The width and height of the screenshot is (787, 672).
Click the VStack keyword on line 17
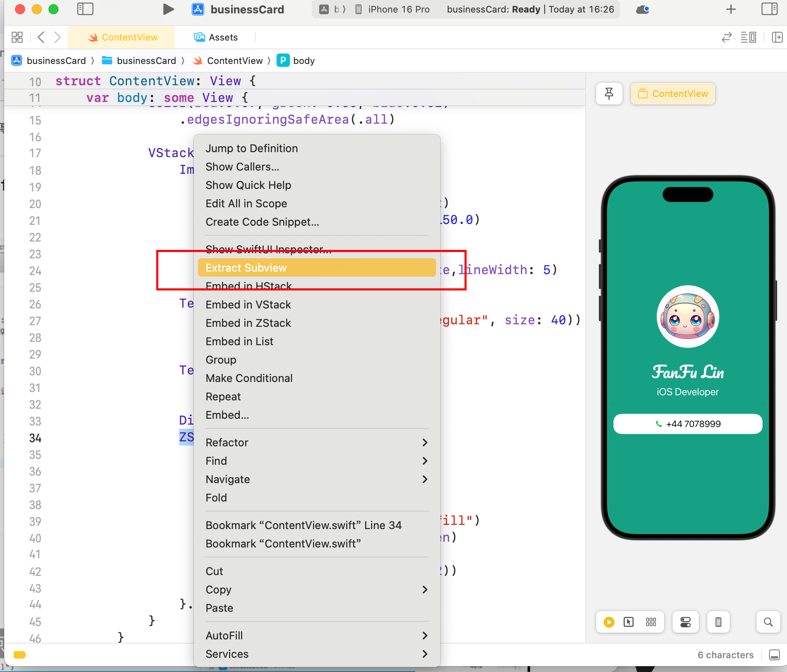pos(171,153)
